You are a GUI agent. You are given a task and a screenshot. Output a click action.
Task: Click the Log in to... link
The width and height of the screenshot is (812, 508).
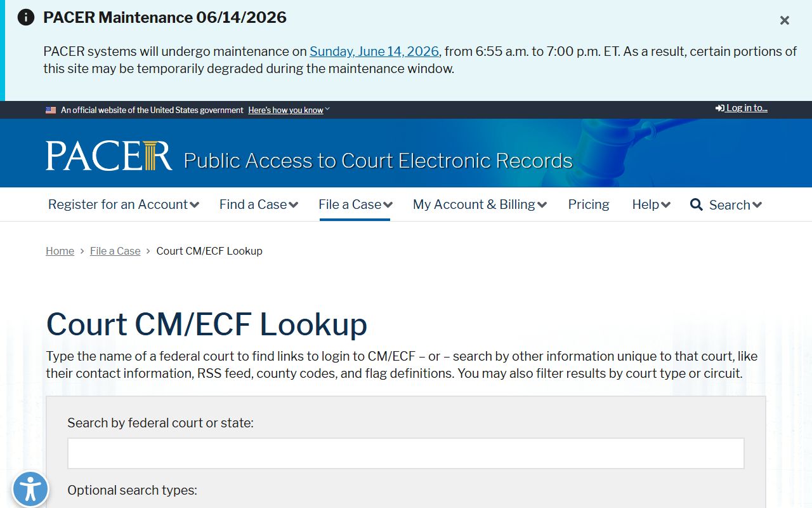(x=742, y=108)
